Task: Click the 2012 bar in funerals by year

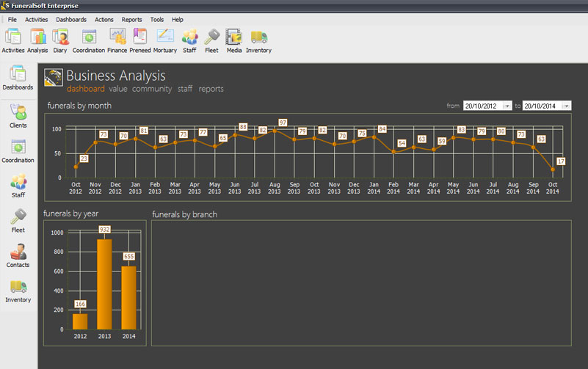Action: pos(80,321)
